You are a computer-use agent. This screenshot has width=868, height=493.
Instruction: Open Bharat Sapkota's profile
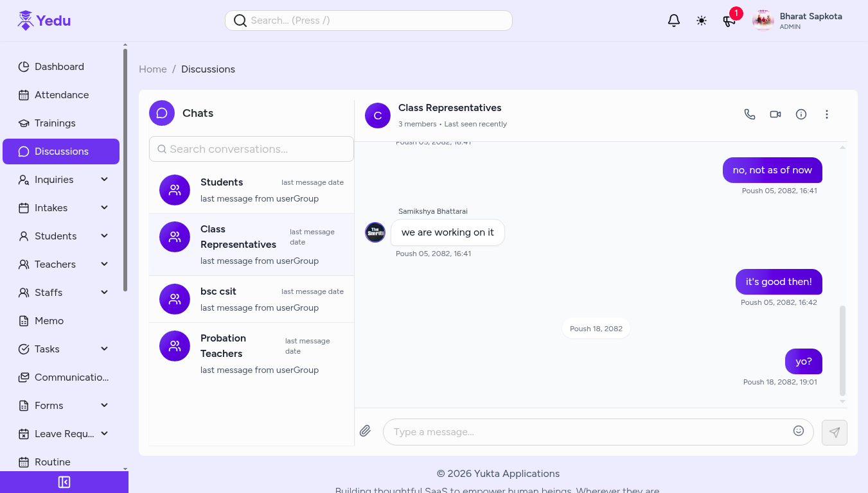(x=797, y=20)
